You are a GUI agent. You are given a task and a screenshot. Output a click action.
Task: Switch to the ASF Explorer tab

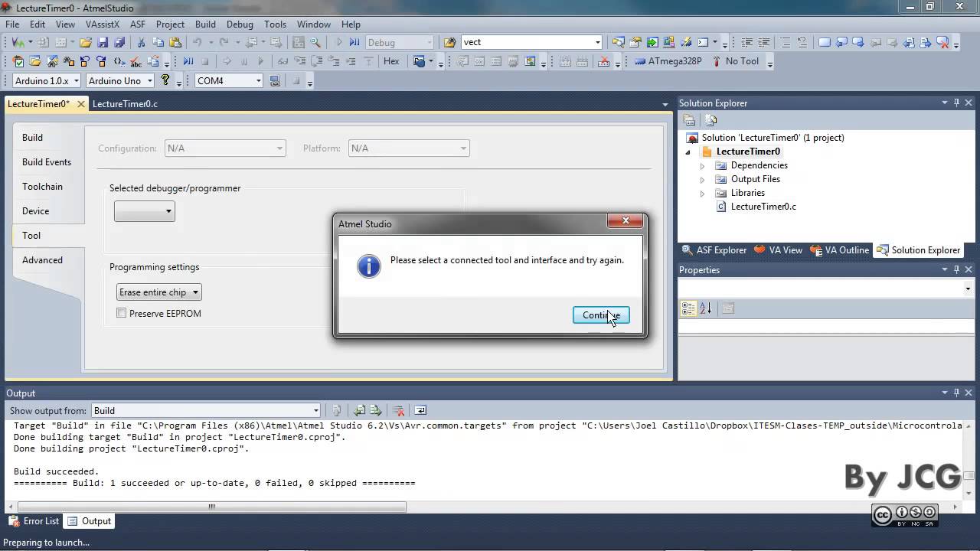(x=714, y=250)
